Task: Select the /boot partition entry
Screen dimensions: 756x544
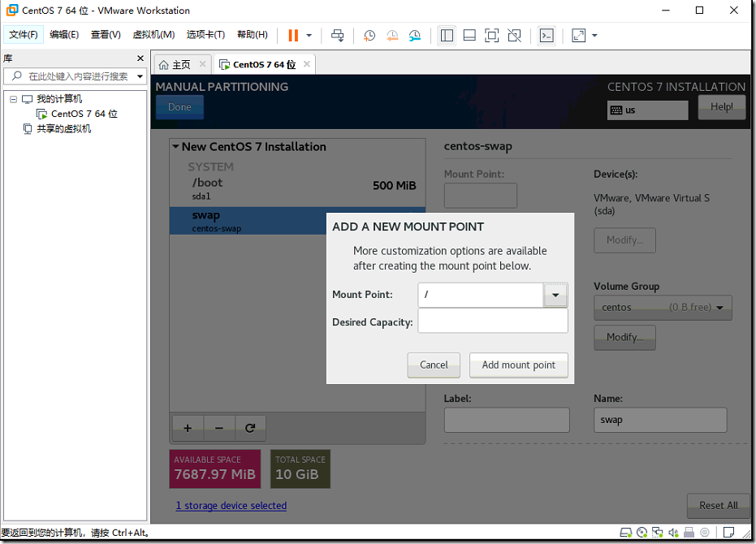Action: click(297, 188)
